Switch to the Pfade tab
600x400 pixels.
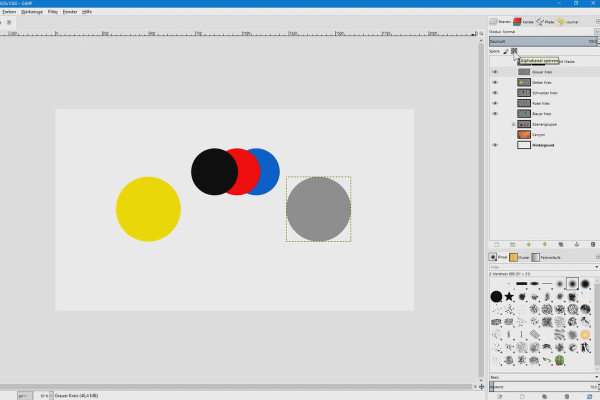click(x=545, y=22)
